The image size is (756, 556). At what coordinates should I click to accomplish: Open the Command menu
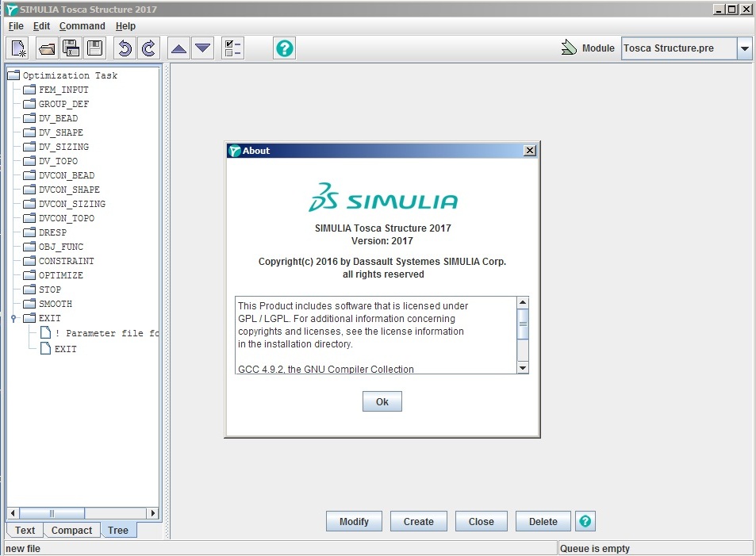[x=82, y=26]
